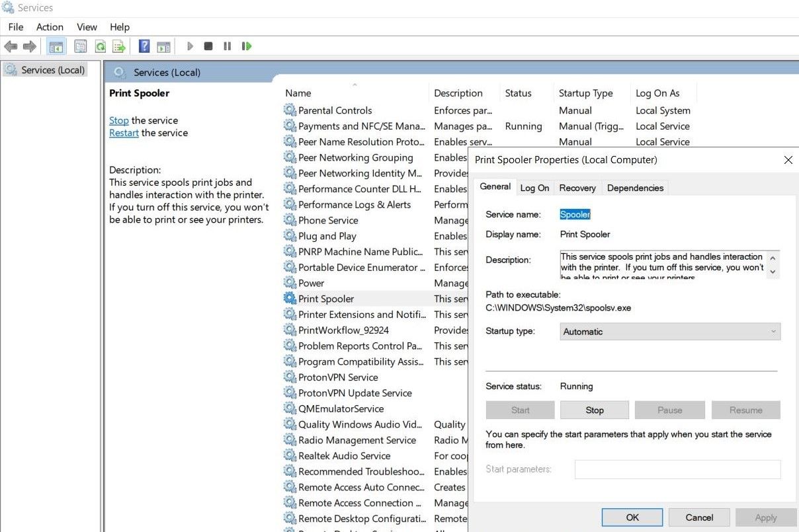Switch to the Recovery tab
Viewport: 799px width, 532px height.
pyautogui.click(x=577, y=188)
